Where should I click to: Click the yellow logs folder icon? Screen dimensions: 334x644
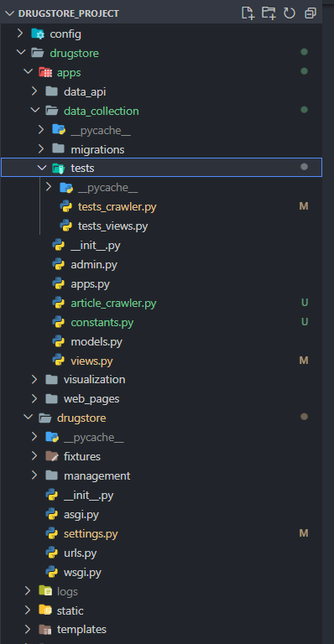(x=44, y=591)
